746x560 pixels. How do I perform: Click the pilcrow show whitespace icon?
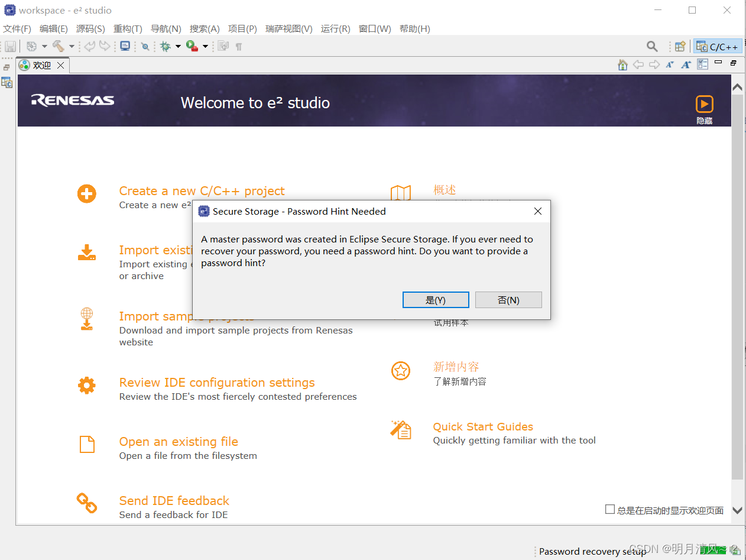tap(239, 46)
